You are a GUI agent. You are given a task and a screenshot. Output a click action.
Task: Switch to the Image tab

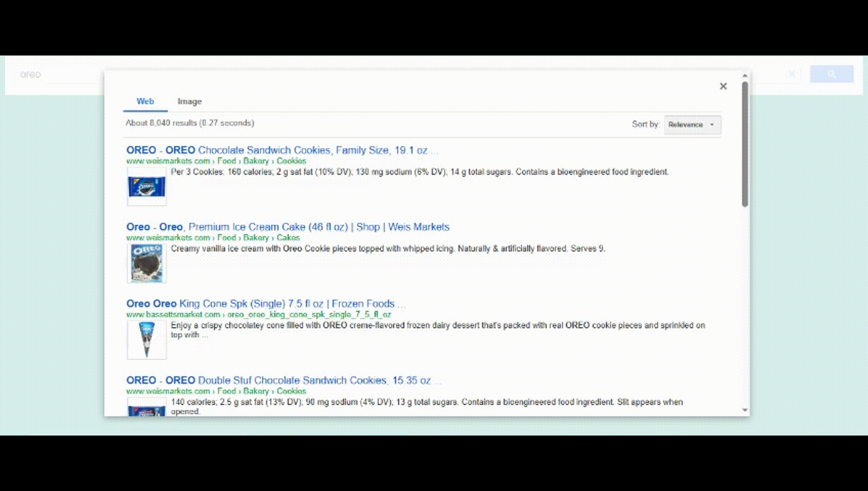click(189, 101)
